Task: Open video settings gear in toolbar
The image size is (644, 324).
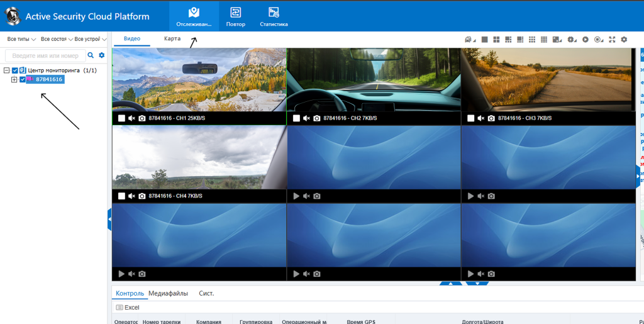Action: click(x=624, y=40)
